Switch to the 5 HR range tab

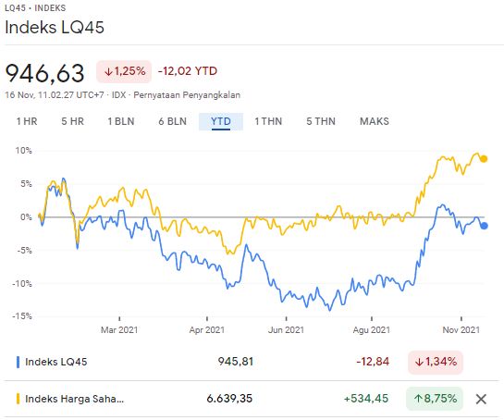click(x=73, y=121)
